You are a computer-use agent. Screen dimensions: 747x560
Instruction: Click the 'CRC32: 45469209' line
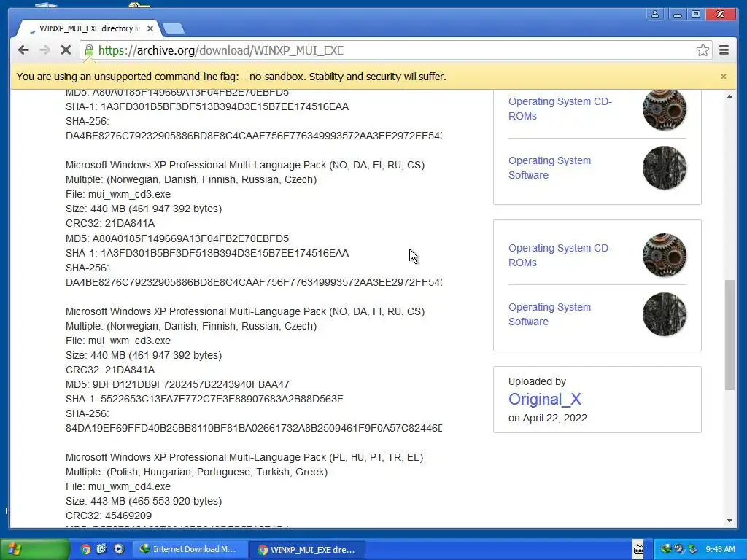[109, 516]
